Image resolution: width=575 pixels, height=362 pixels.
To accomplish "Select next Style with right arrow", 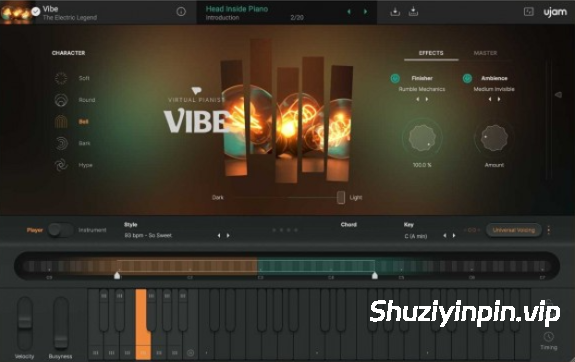I will click(228, 235).
